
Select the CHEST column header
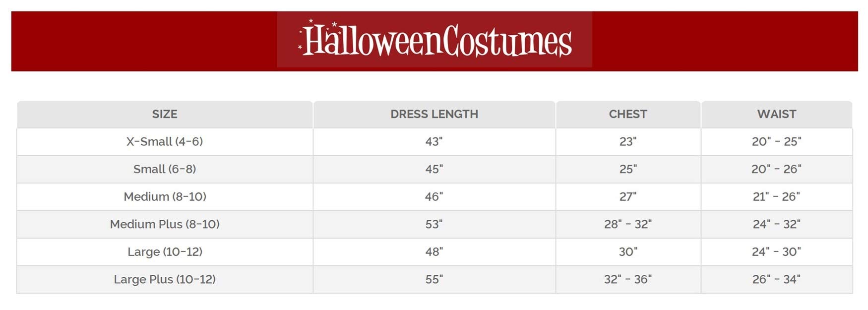pyautogui.click(x=628, y=114)
